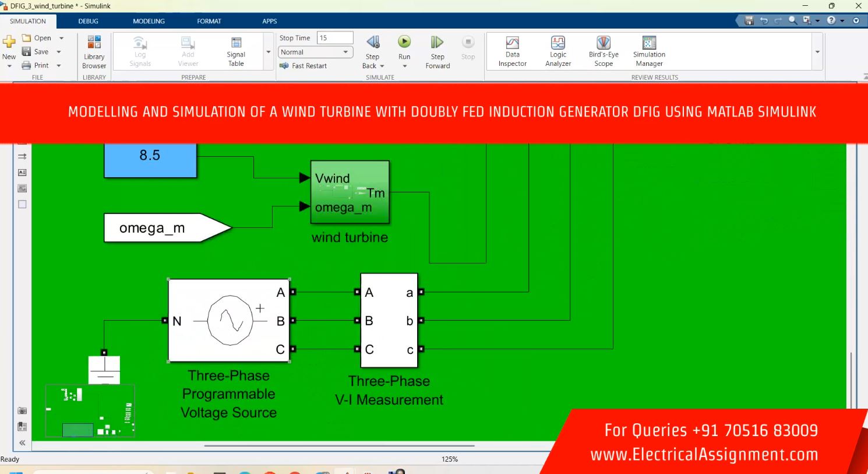Click the horizontal canvas scrollbar

pos(339,446)
